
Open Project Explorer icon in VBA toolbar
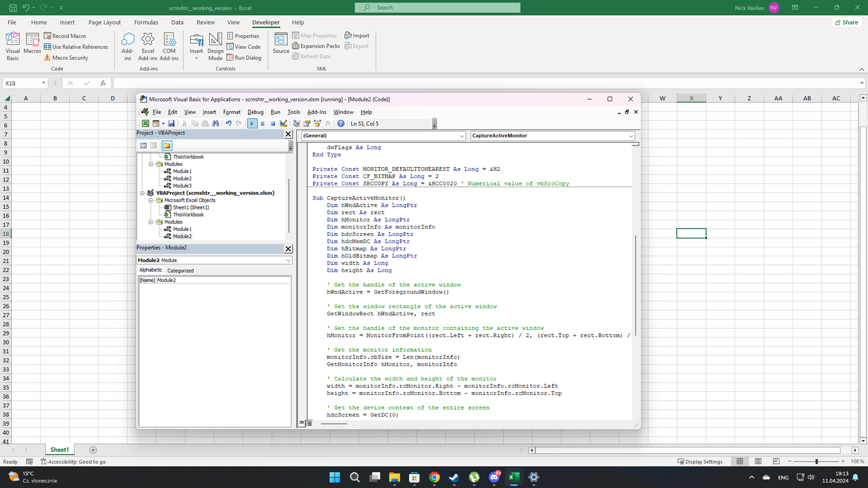coord(296,124)
